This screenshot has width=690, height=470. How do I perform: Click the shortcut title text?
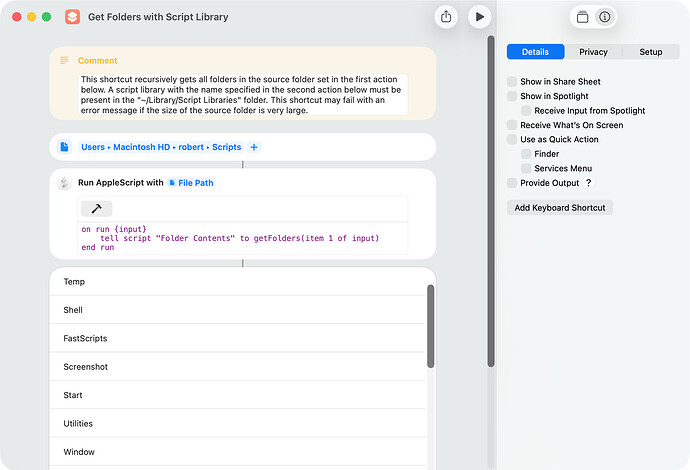[158, 17]
